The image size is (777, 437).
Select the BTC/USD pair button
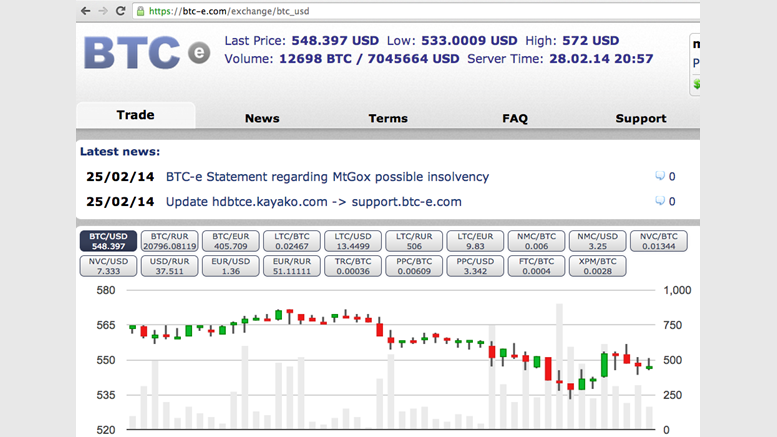point(108,241)
